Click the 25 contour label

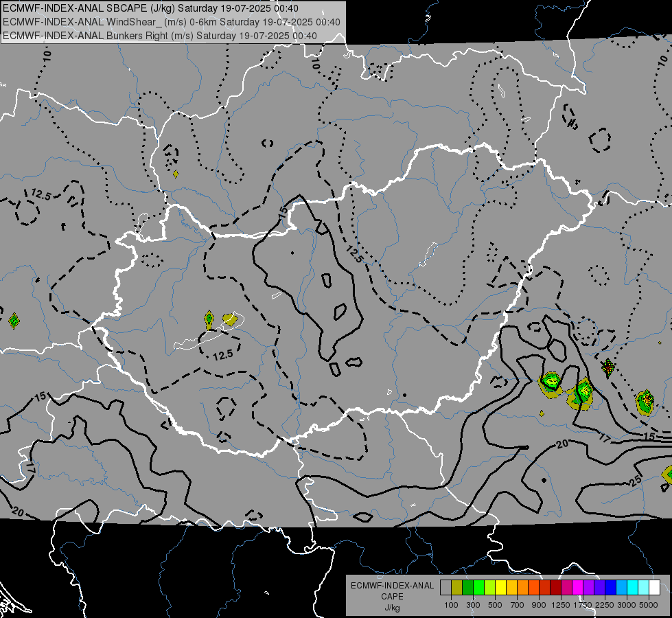(636, 480)
